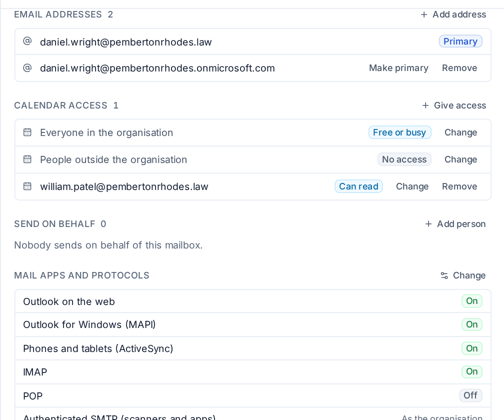Click Nobody sends on behalf message

coord(108,245)
